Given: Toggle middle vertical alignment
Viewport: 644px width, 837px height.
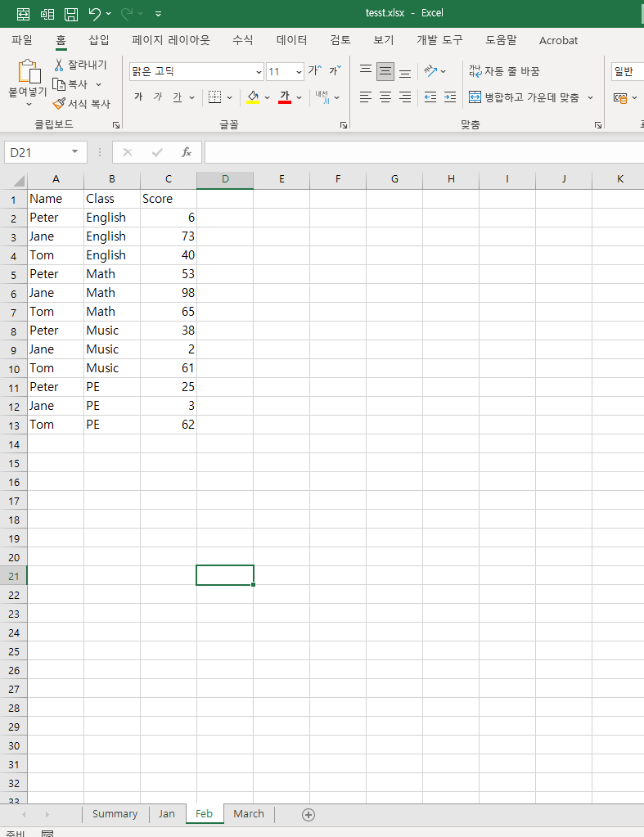Looking at the screenshot, I should (385, 71).
